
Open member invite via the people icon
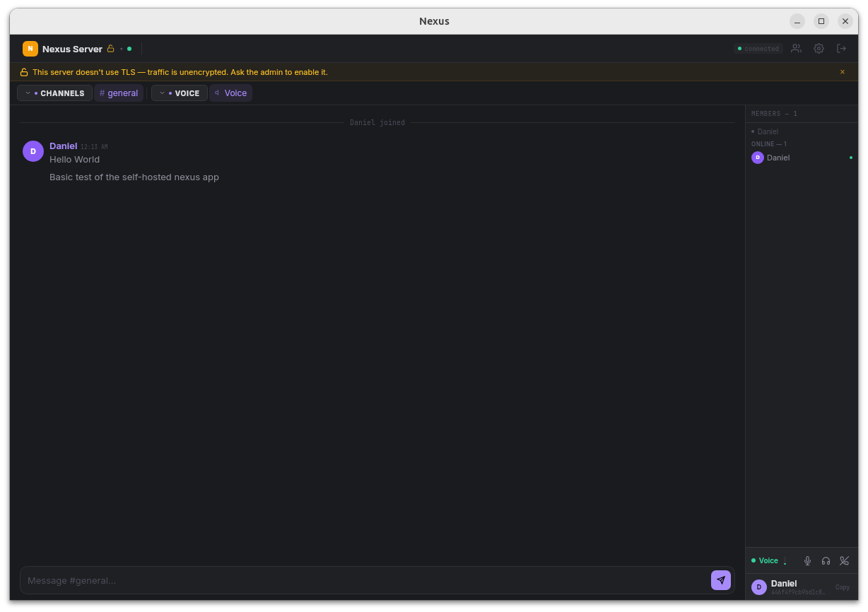click(796, 48)
